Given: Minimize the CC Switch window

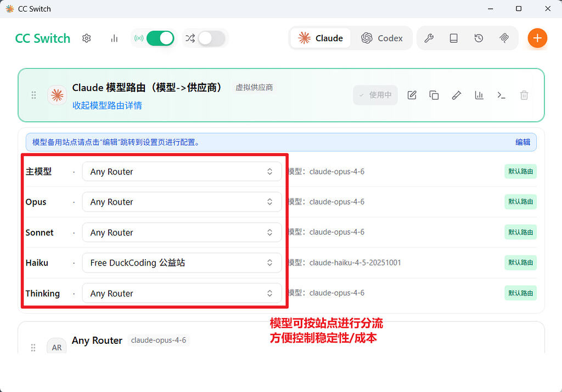Looking at the screenshot, I should pyautogui.click(x=491, y=9).
